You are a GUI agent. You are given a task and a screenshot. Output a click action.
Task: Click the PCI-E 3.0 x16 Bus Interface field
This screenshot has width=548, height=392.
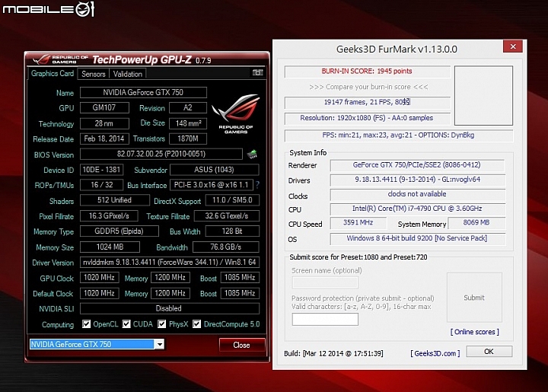click(x=211, y=185)
